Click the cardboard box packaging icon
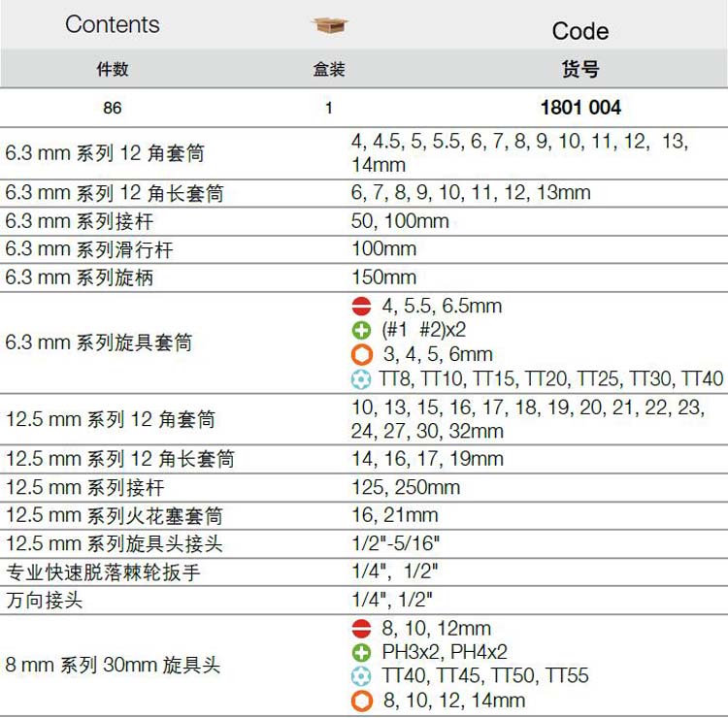 pyautogui.click(x=329, y=26)
